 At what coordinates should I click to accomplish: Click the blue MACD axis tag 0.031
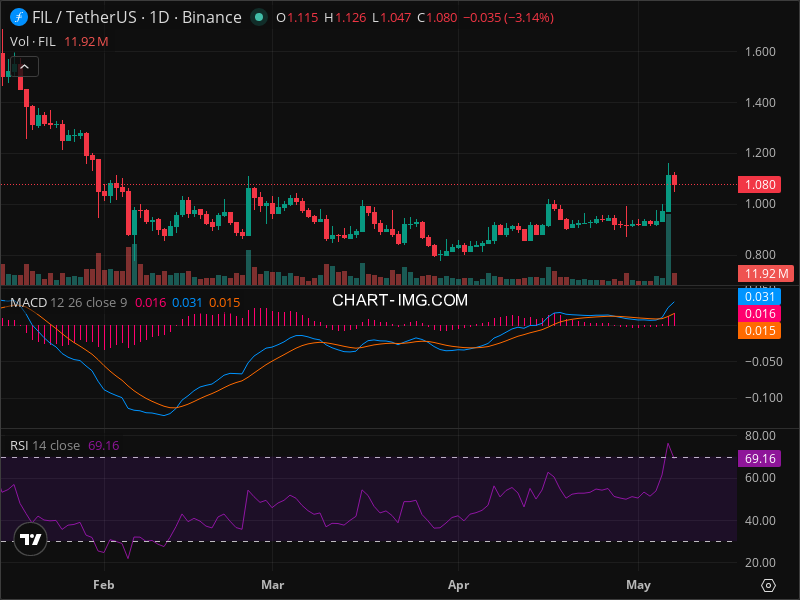pyautogui.click(x=759, y=297)
